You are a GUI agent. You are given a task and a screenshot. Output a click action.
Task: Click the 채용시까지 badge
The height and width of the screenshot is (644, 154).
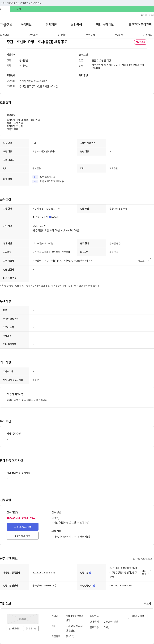[x=141, y=42]
